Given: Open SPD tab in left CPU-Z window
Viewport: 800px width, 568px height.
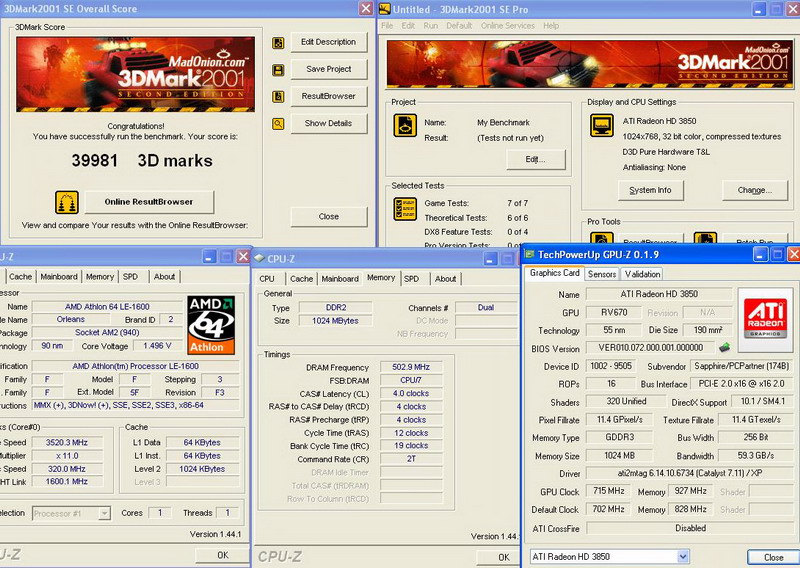Looking at the screenshot, I should [x=131, y=277].
